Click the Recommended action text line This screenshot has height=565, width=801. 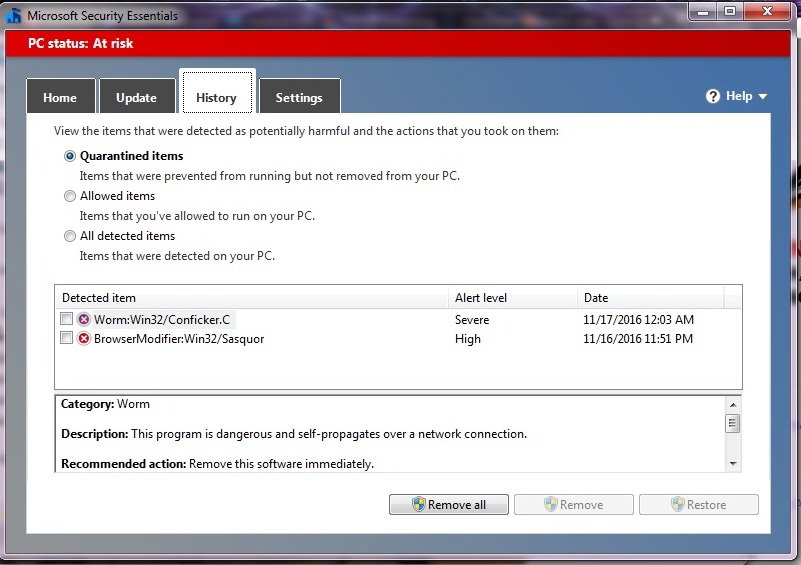point(218,464)
